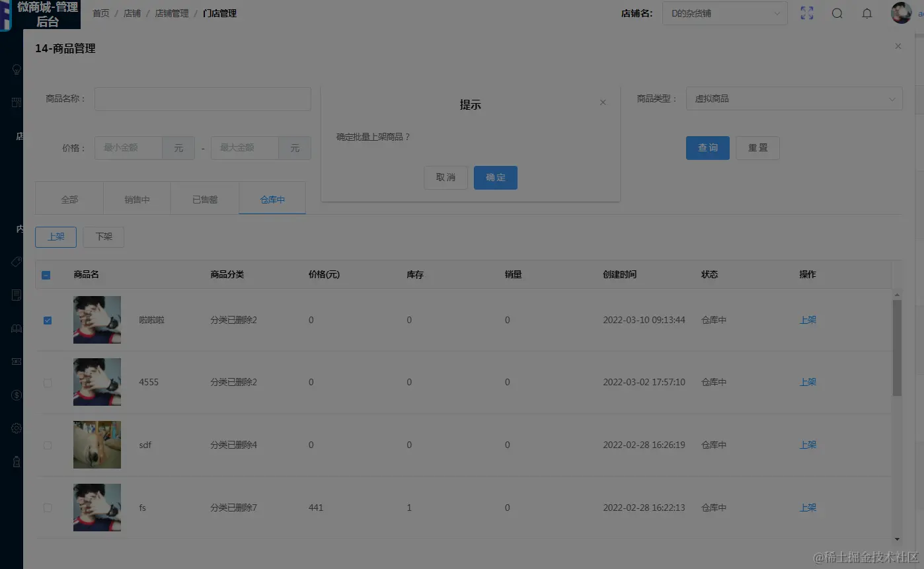Open the gear settings section in the sidebar
Viewport: 924px width, 569px height.
click(x=17, y=428)
